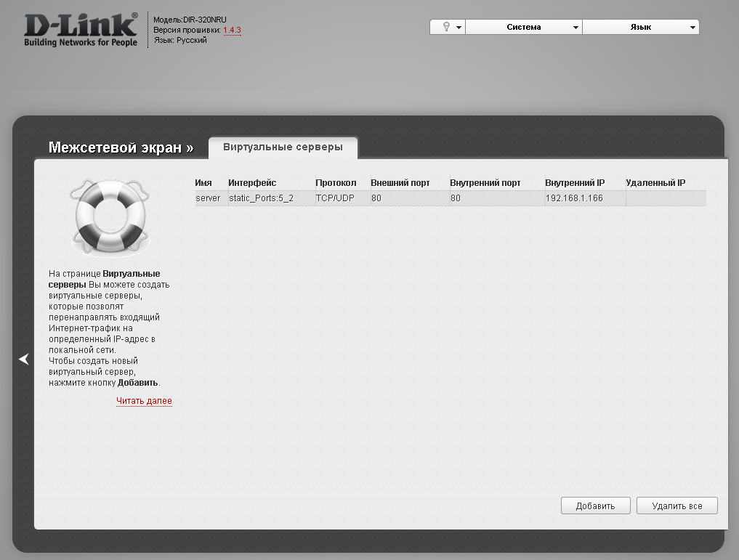Click the Язык: Русский header text

180,41
